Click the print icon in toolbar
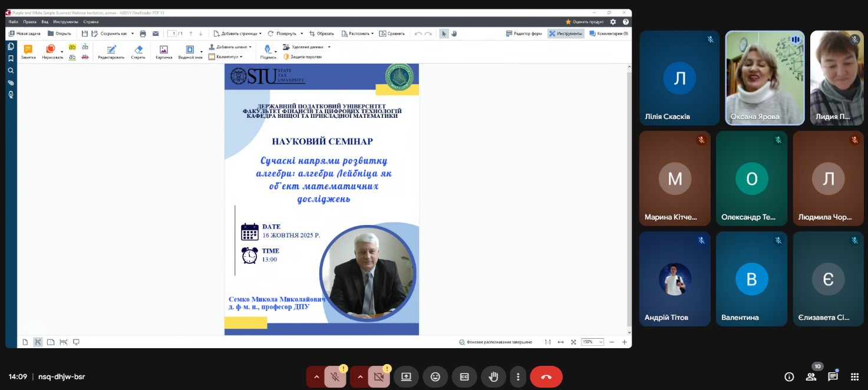This screenshot has width=868, height=390. [143, 34]
